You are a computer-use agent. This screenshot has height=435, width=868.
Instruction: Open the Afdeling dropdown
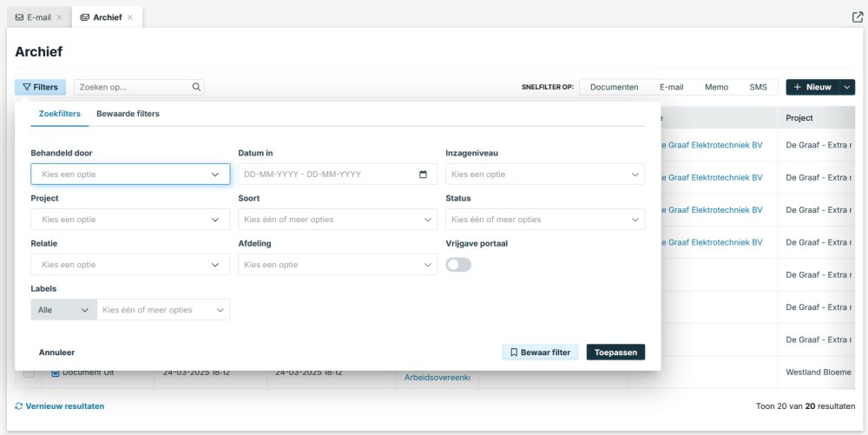pos(338,265)
